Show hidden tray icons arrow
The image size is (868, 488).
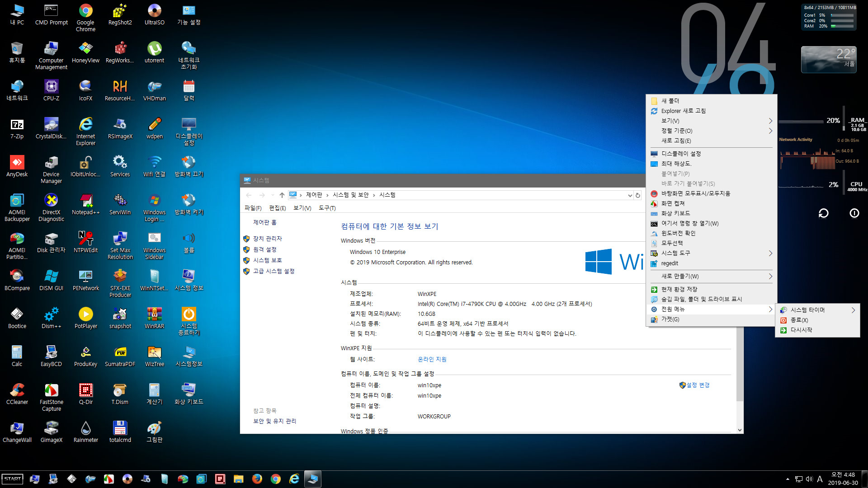(x=788, y=479)
